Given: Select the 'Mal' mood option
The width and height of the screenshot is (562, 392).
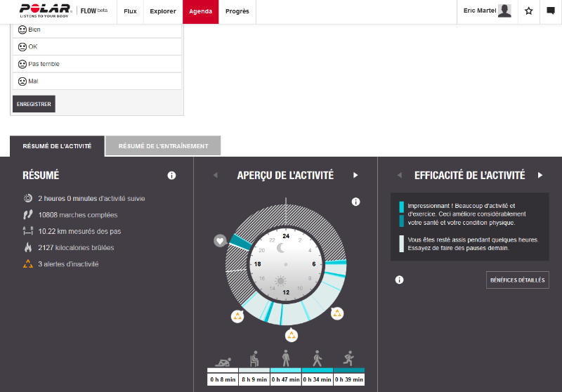Looking at the screenshot, I should click(x=97, y=81).
